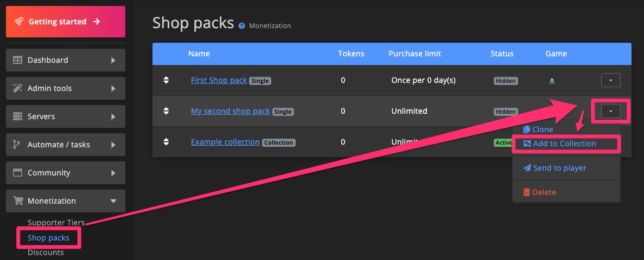Viewport: 644px width, 260px height.
Task: Click the Send to player paper plane icon
Action: point(527,168)
